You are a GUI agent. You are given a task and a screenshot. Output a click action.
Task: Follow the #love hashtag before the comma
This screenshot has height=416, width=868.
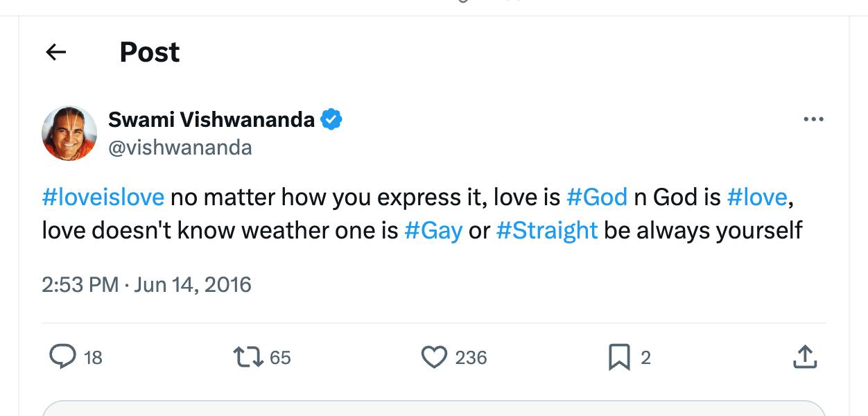757,198
